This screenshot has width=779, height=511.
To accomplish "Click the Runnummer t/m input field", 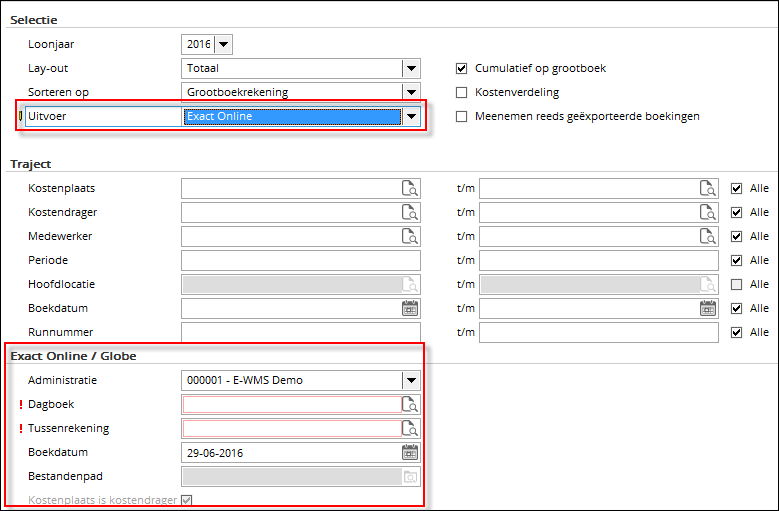I will point(599,332).
